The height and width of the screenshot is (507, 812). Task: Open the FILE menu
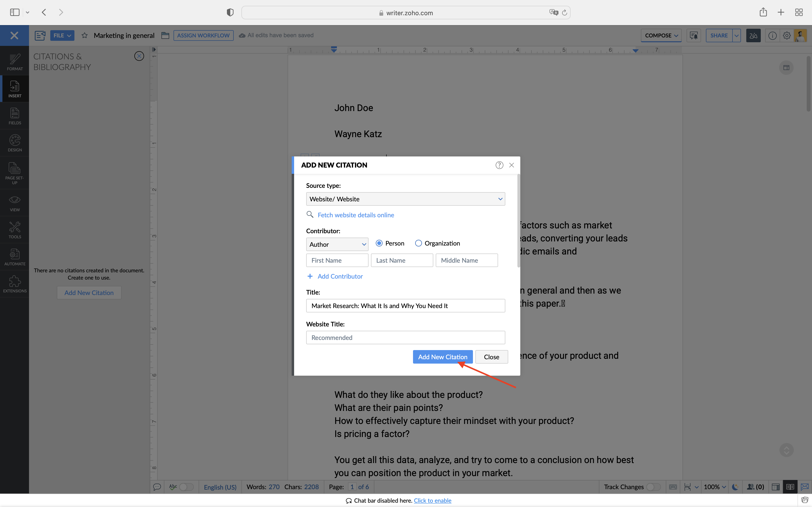click(62, 35)
